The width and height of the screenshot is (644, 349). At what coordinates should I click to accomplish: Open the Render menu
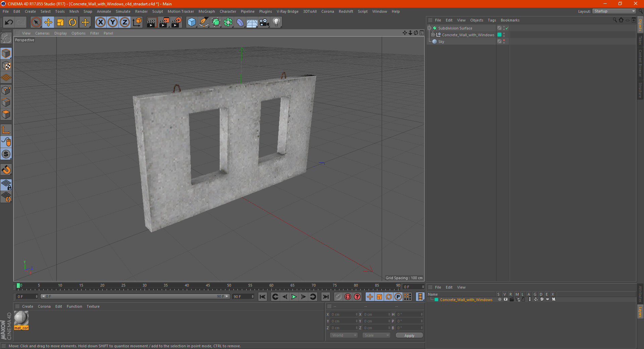tap(141, 11)
